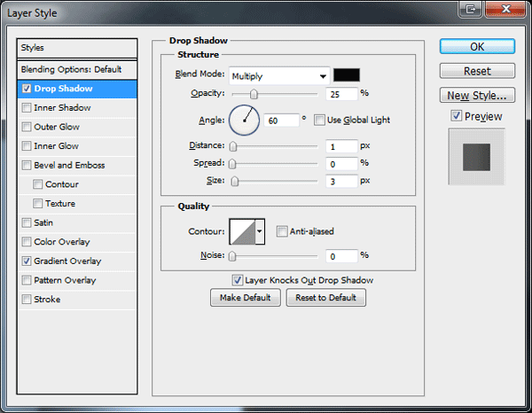This screenshot has height=413, width=532.
Task: Click the Make Default button
Action: pyautogui.click(x=246, y=298)
